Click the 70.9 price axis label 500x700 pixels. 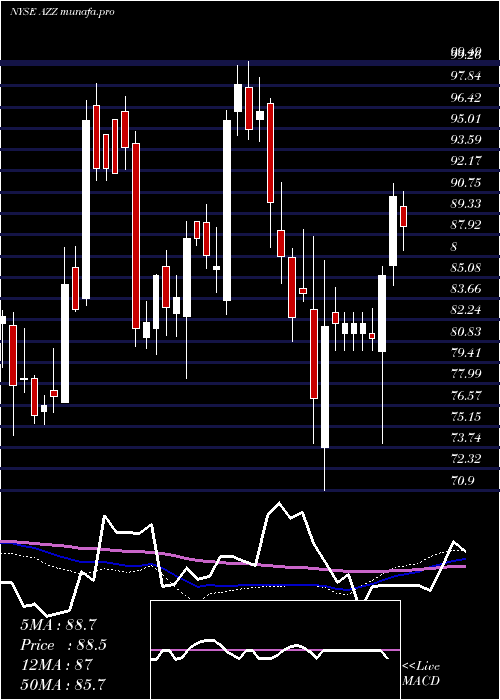click(462, 481)
